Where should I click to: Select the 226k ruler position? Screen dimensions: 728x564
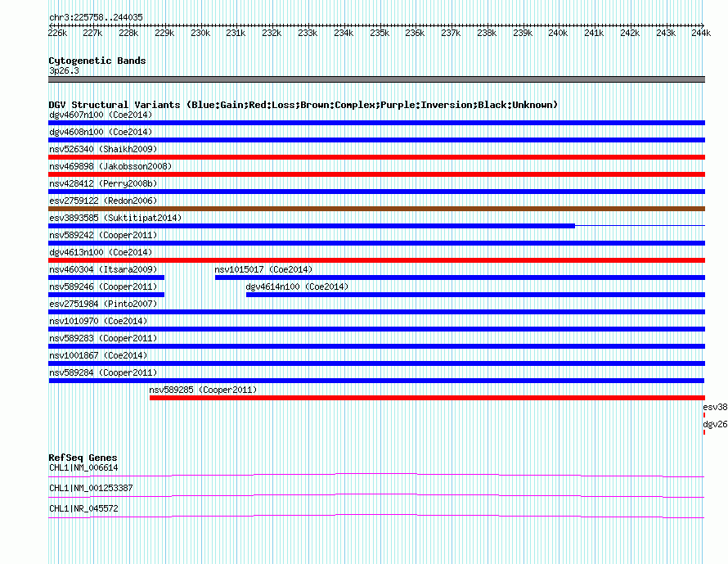57,33
